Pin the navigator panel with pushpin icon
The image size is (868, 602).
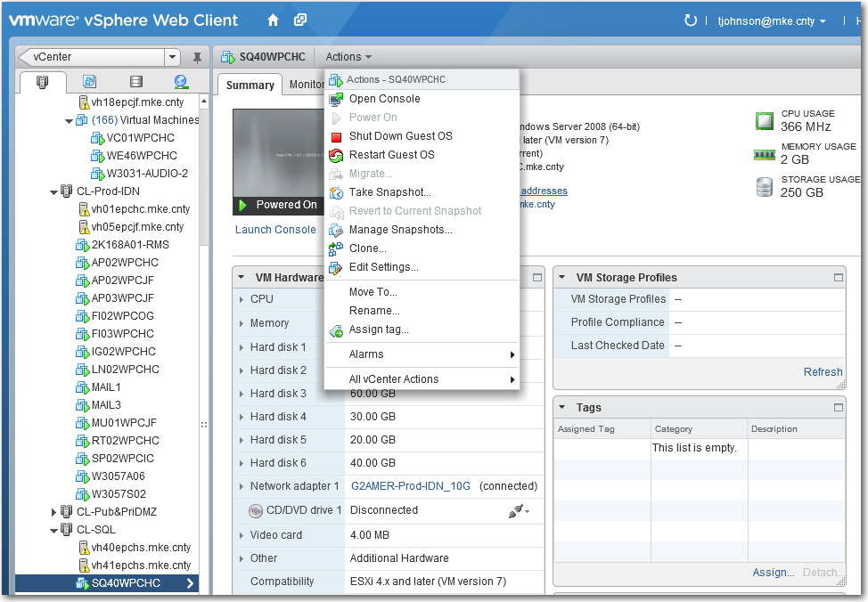[197, 57]
